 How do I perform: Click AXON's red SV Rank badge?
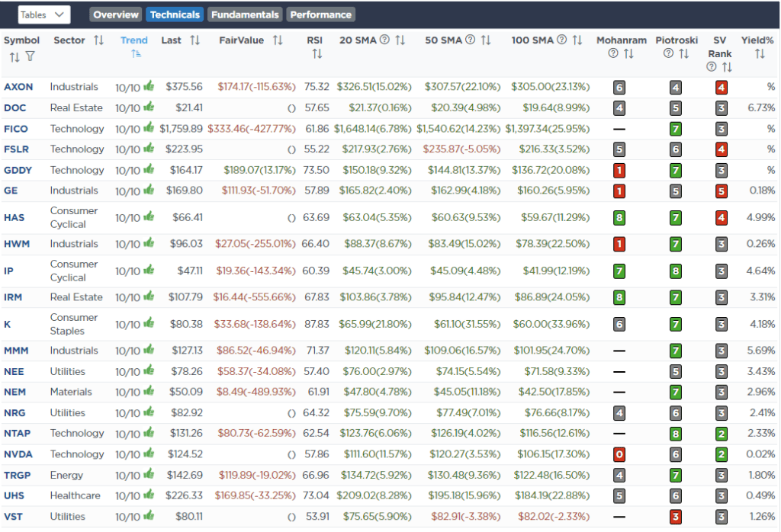point(720,86)
